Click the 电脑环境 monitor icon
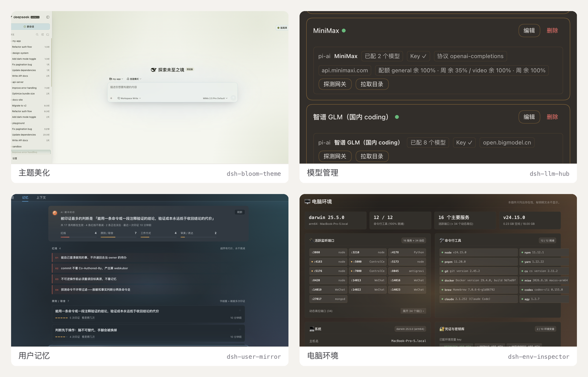The height and width of the screenshot is (377, 588). click(307, 201)
